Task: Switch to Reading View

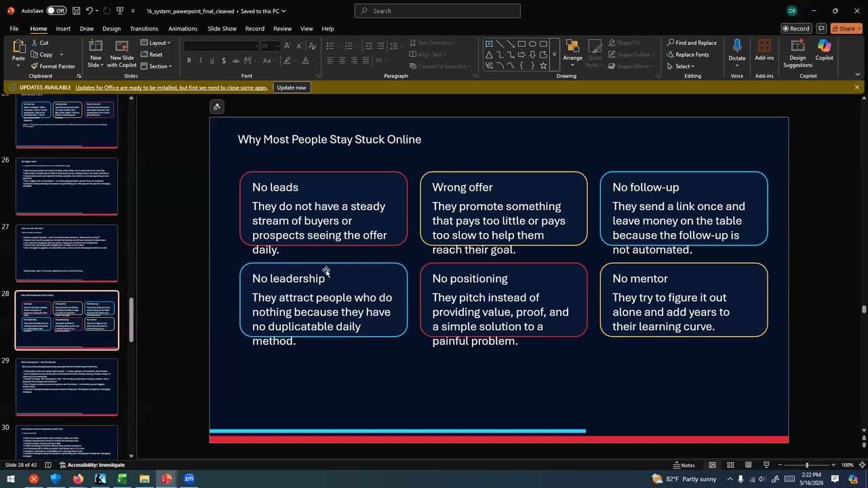Action: point(748,465)
